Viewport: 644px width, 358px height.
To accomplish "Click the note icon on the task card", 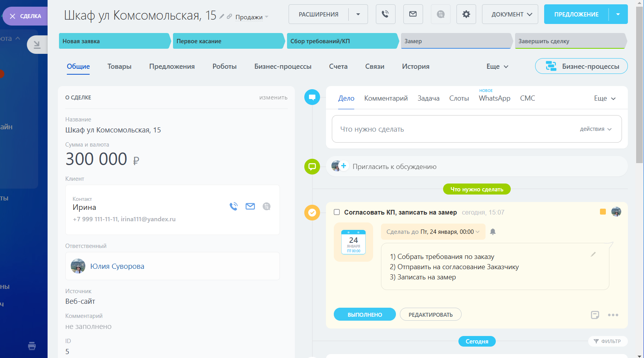I will (595, 315).
